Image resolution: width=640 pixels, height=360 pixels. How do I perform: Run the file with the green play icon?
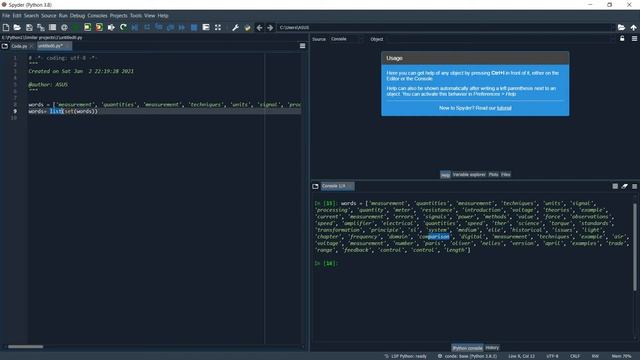(76, 27)
